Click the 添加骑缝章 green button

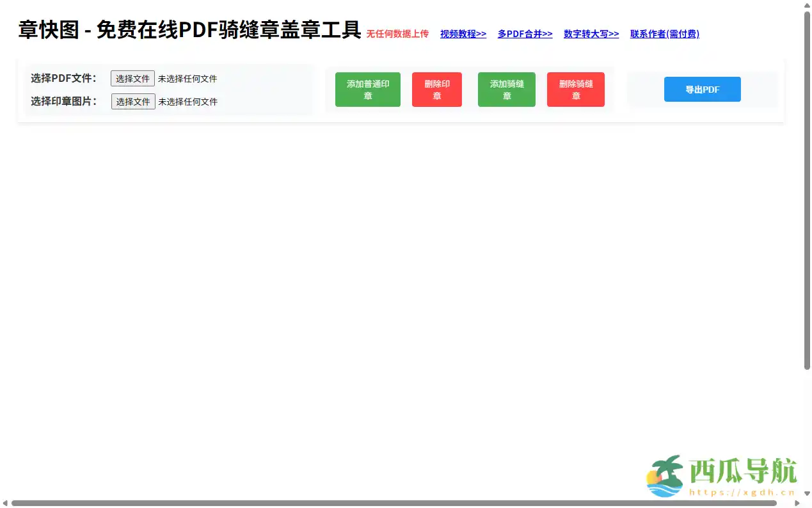point(506,90)
